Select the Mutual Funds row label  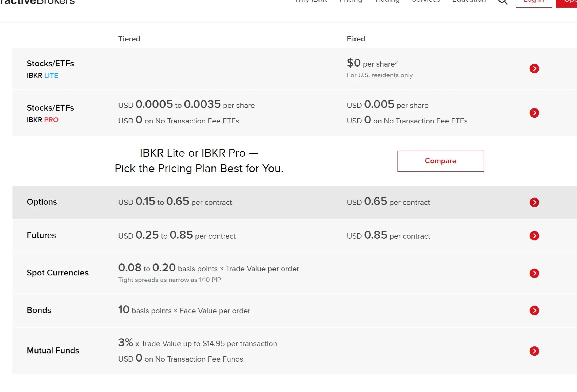pyautogui.click(x=53, y=350)
